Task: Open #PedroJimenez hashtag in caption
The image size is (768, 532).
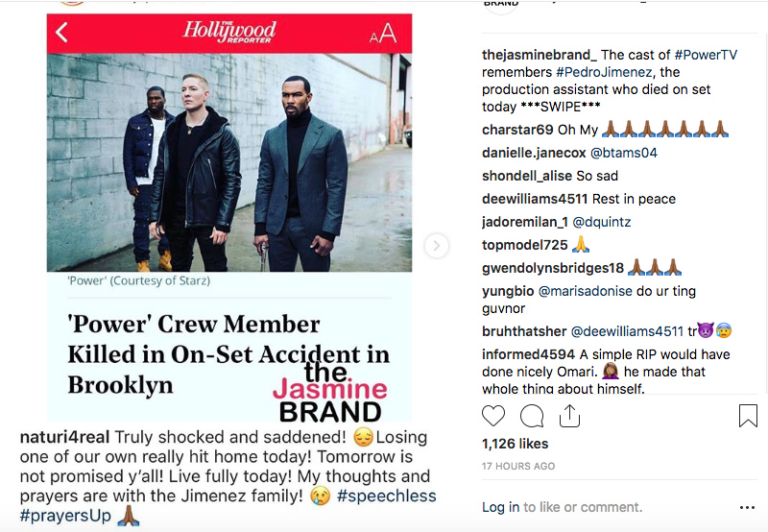Action: click(604, 72)
